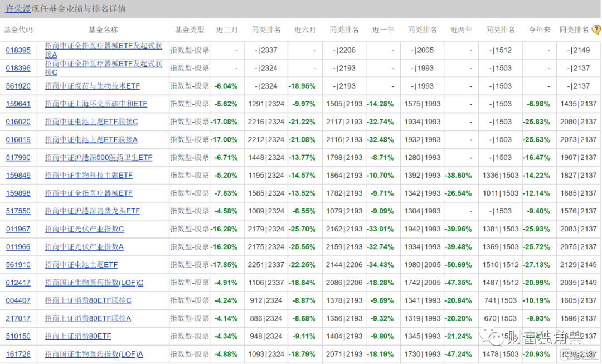Open 招商国证生物医药指数(LOF)A link
The image size is (602, 364).
pos(94,354)
